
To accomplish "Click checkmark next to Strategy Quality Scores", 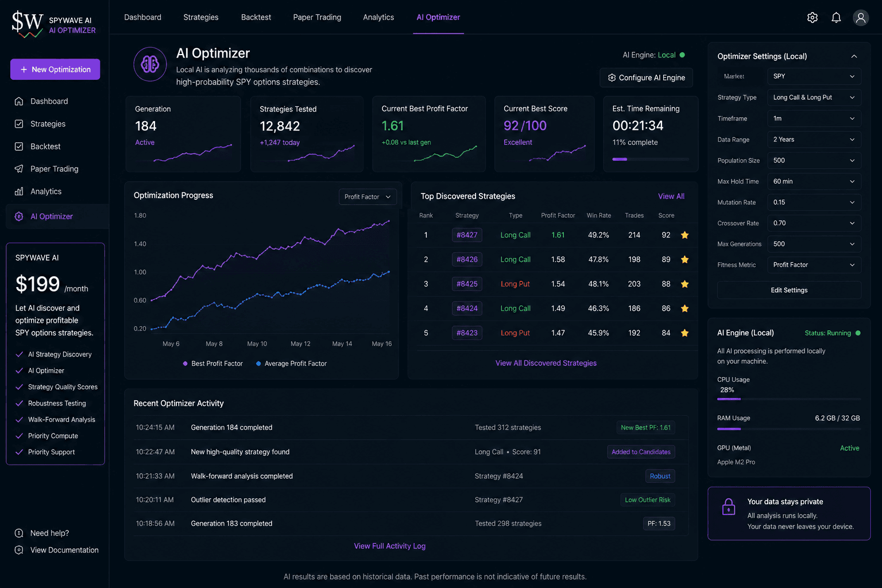I will coord(20,387).
